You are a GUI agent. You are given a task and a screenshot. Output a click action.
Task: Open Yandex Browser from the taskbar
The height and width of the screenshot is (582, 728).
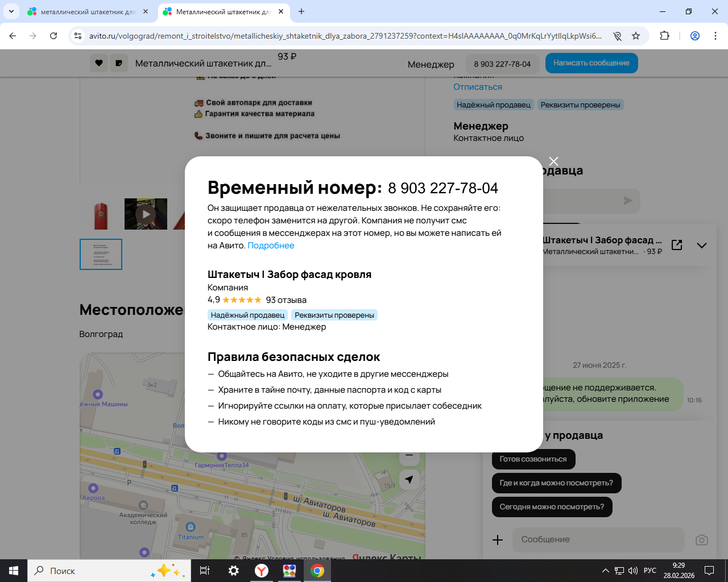[262, 571]
